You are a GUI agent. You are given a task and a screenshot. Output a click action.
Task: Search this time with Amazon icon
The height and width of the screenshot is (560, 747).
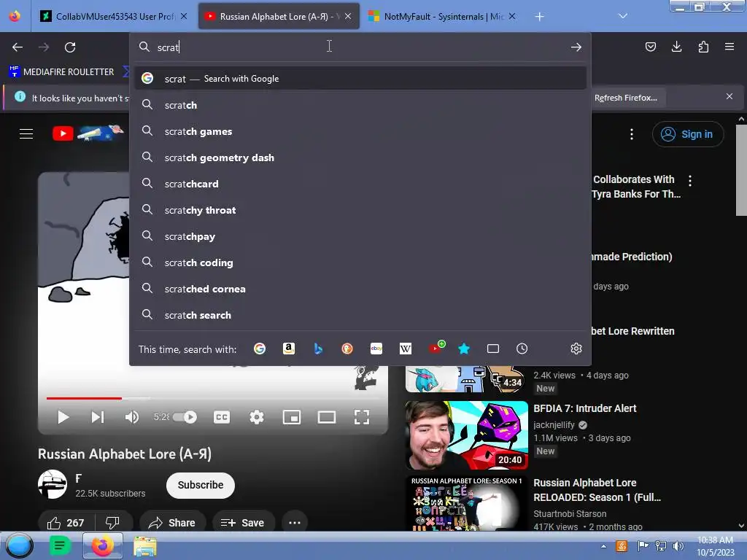(x=289, y=349)
